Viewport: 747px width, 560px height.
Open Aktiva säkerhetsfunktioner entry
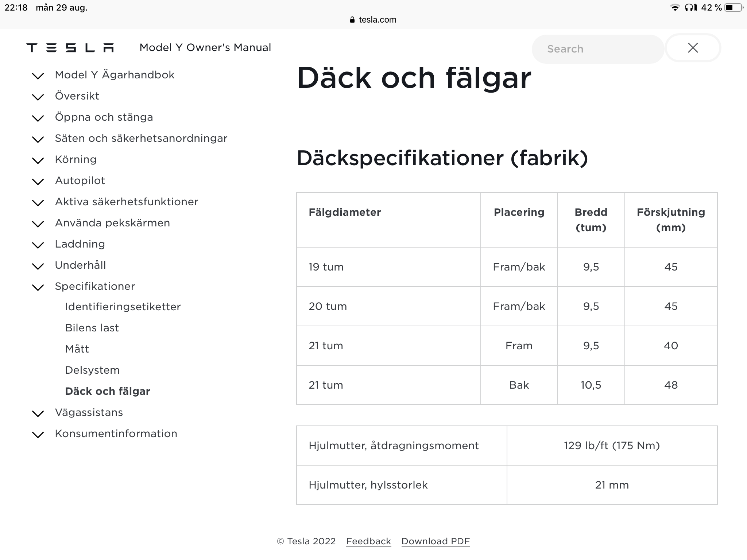point(127,202)
